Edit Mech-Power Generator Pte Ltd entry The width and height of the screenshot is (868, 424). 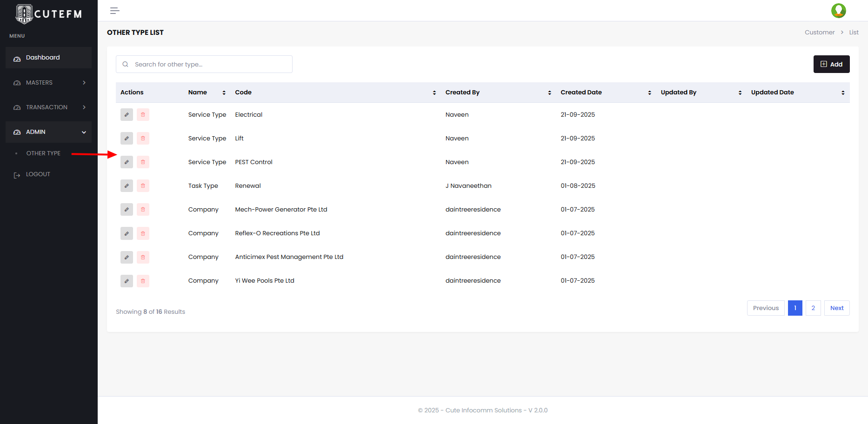point(127,210)
